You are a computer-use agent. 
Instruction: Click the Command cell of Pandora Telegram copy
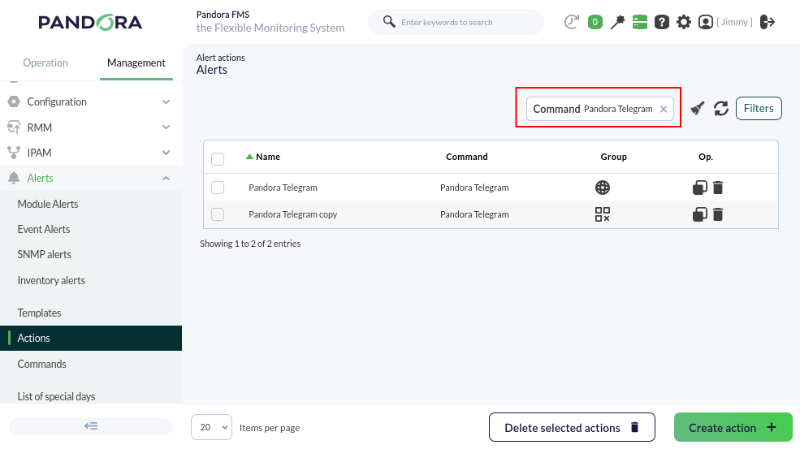[474, 214]
